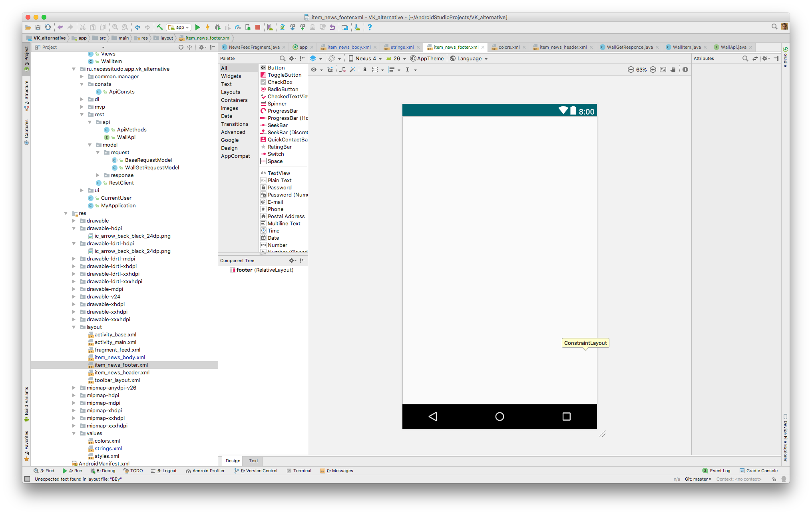Sync project with Gradle files
Image resolution: width=812 pixels, height=515 pixels.
[x=282, y=27]
